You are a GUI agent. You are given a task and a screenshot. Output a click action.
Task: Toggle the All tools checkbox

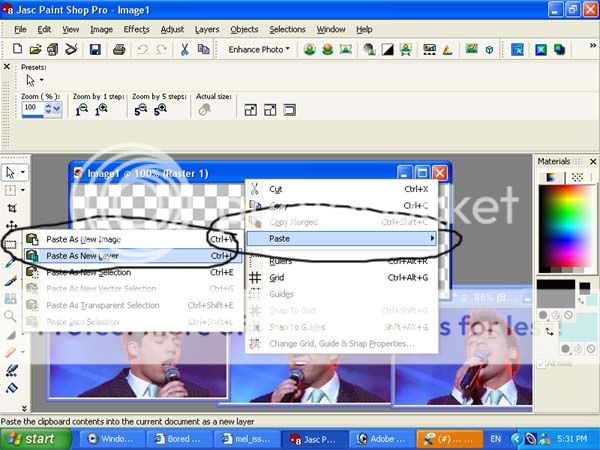pyautogui.click(x=541, y=364)
